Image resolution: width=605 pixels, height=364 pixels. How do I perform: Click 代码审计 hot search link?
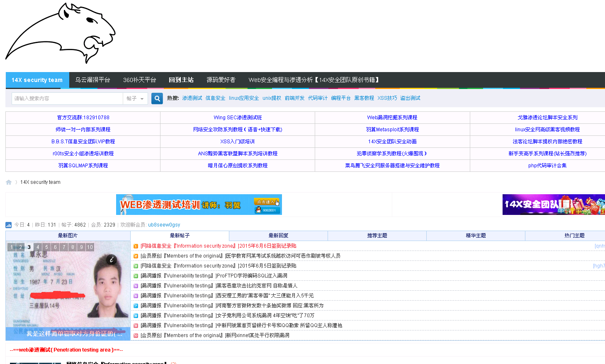pyautogui.click(x=318, y=98)
